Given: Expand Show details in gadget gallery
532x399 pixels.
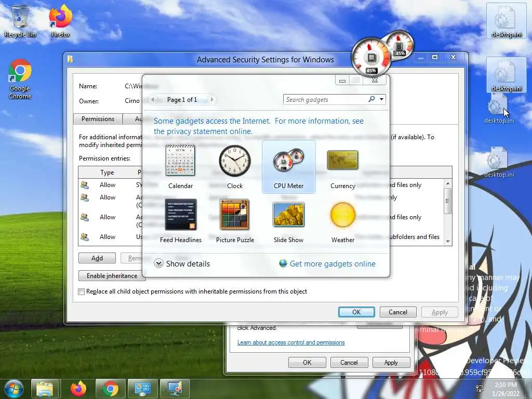Looking at the screenshot, I should click(182, 263).
